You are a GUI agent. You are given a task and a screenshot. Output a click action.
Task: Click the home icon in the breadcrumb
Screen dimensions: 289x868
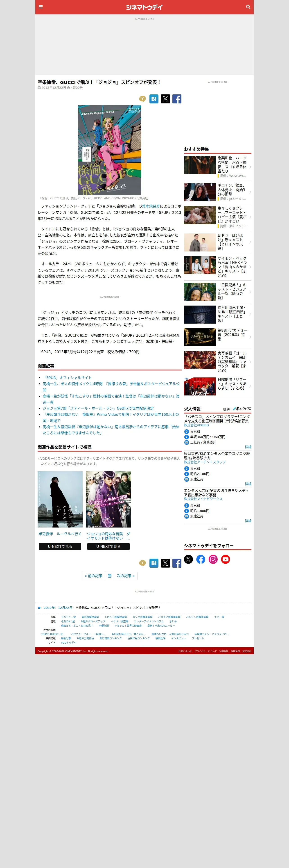(39, 608)
